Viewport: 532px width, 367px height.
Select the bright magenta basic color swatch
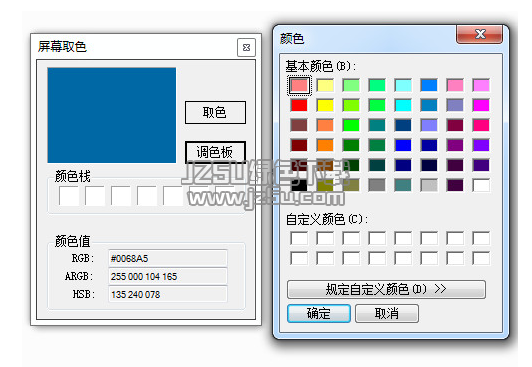point(481,105)
